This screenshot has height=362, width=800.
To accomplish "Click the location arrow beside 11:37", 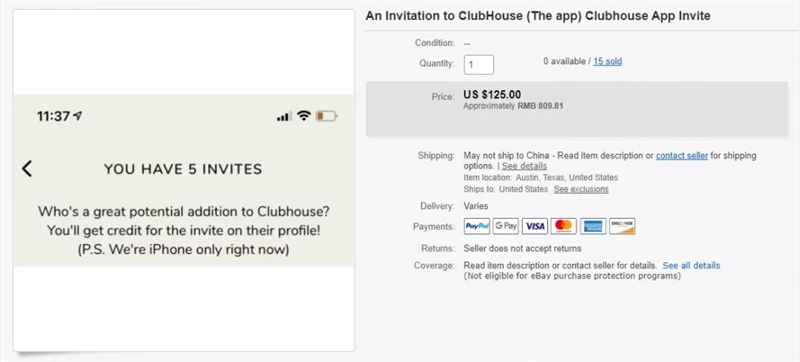I will [78, 116].
